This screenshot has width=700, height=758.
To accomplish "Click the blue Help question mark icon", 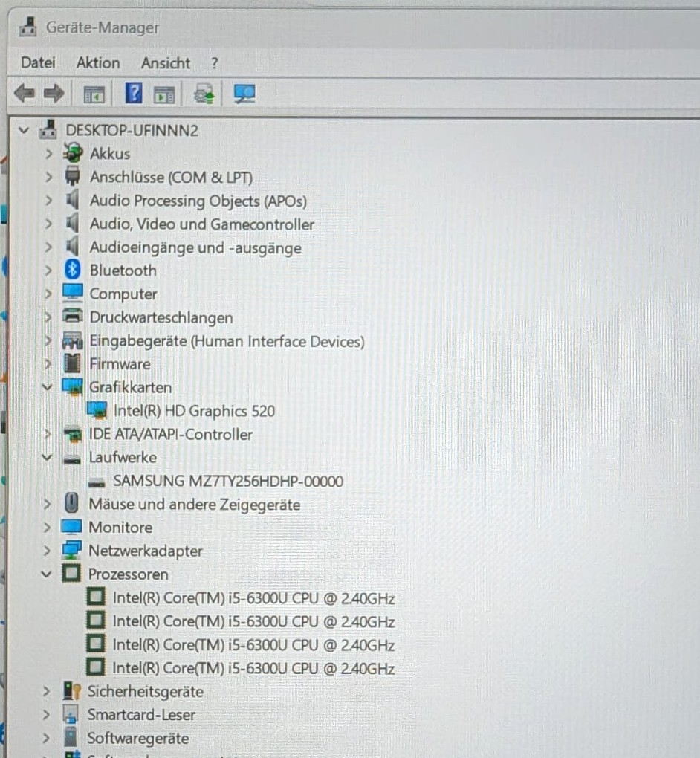I will coord(134,93).
